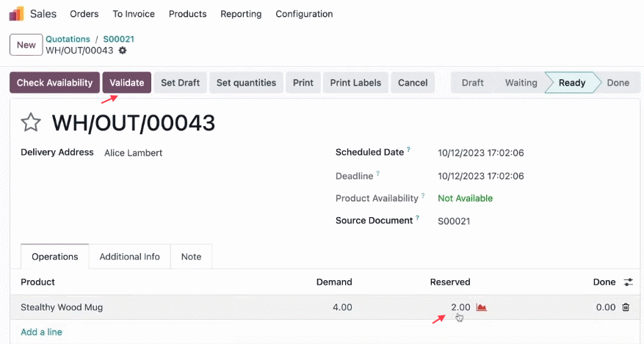This screenshot has height=344, width=644.
Task: Open the Note tab
Action: point(192,257)
